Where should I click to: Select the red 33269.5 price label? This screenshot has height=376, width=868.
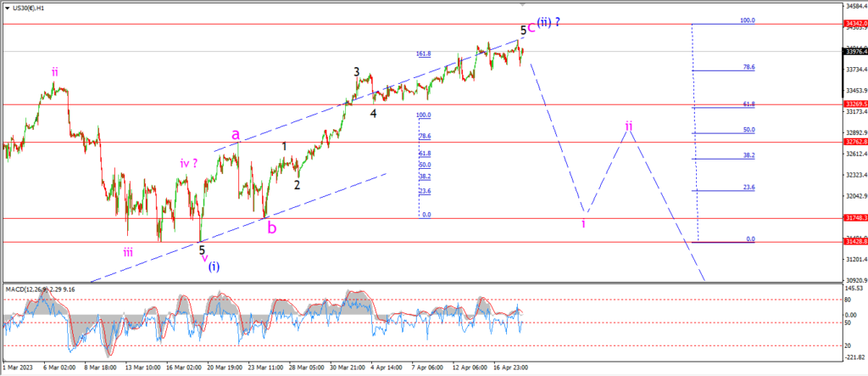click(x=855, y=104)
